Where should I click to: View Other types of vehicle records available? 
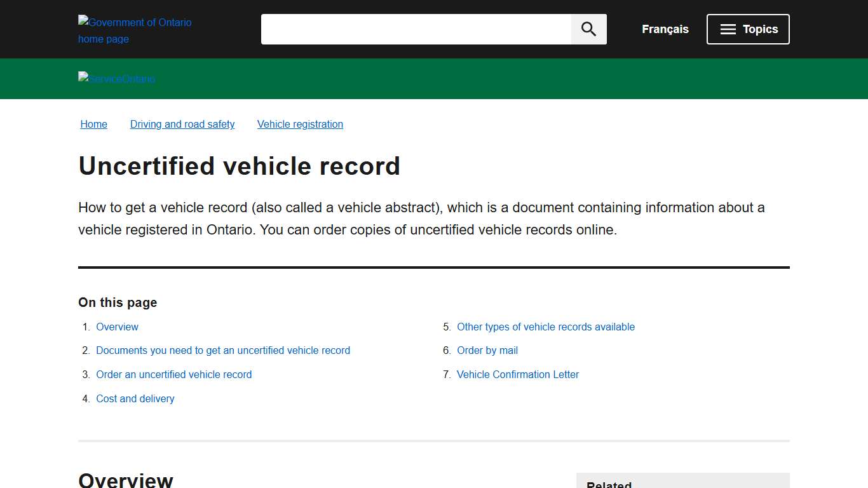pos(545,327)
